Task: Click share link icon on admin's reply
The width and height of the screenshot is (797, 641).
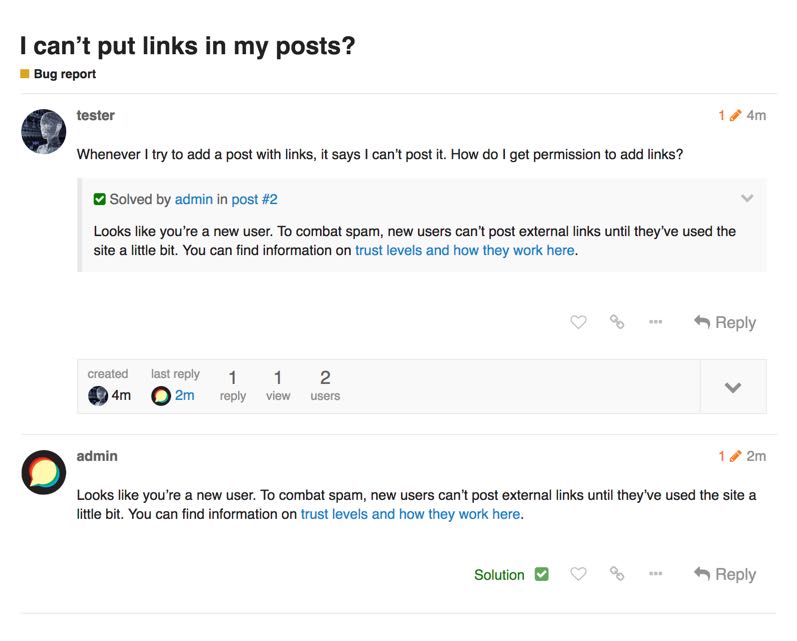Action: click(617, 574)
